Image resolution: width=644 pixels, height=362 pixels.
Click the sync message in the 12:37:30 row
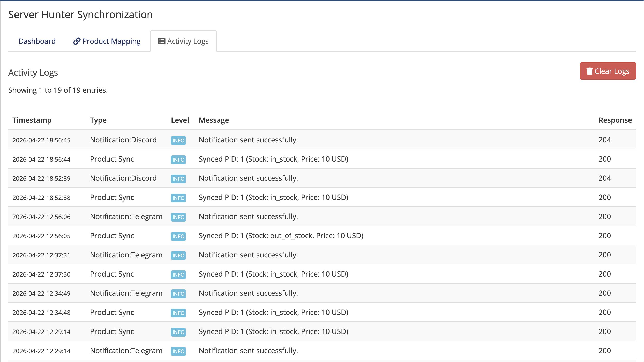(x=274, y=274)
